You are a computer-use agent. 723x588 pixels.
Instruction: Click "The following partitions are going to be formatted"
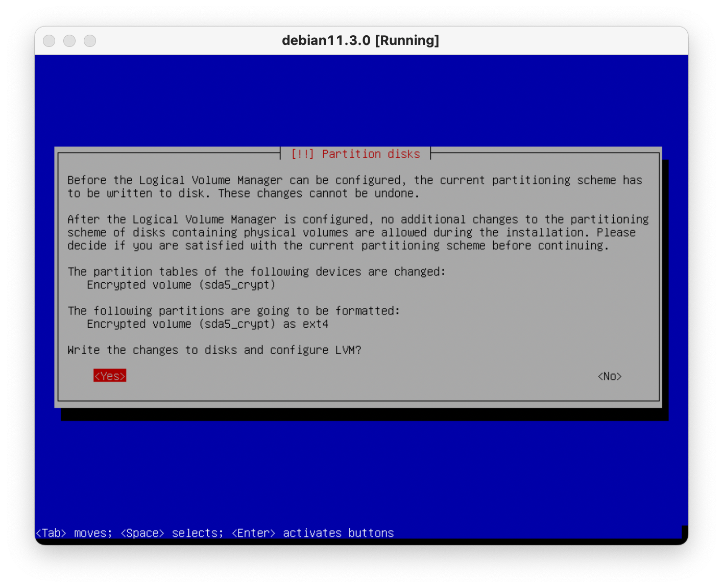coord(233,311)
